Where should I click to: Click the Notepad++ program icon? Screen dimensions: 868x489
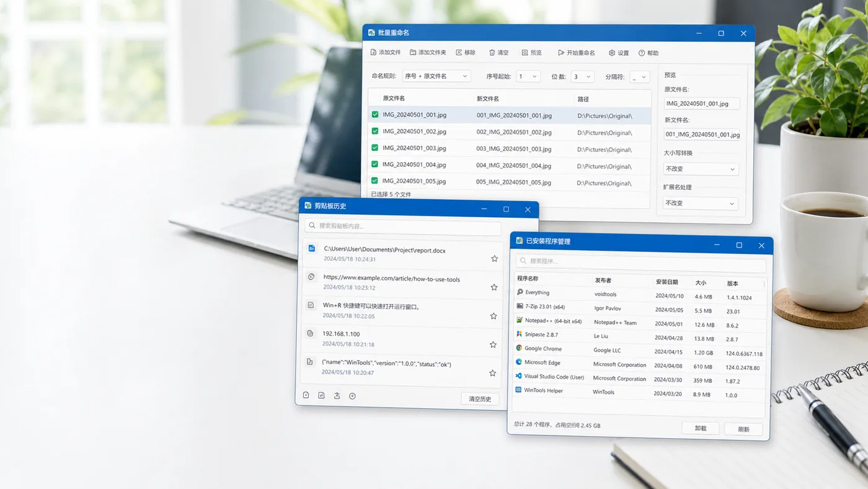(520, 320)
